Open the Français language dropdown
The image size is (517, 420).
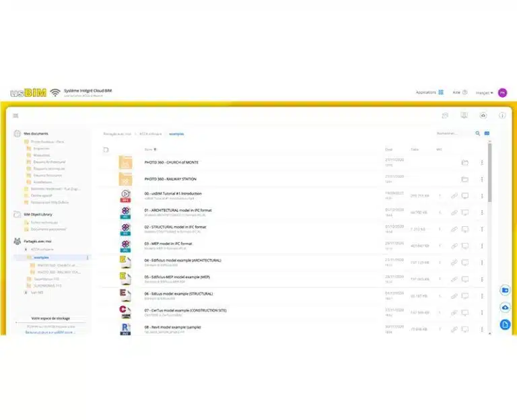click(485, 93)
